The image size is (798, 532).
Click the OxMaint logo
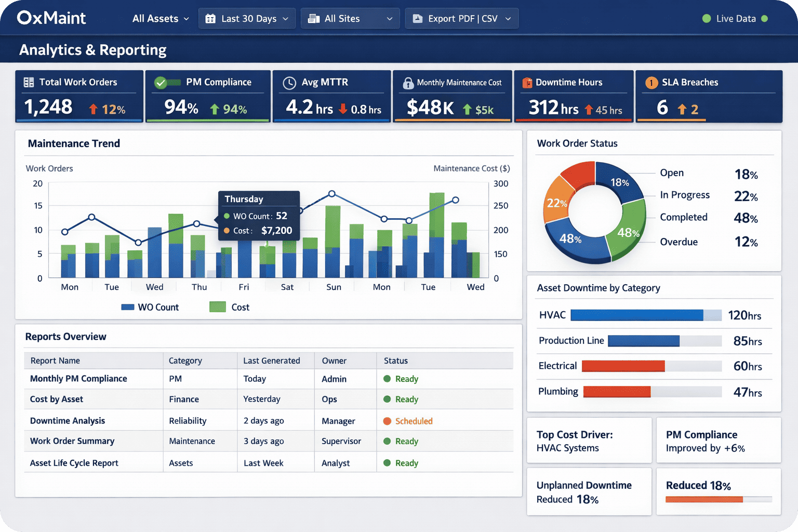[51, 17]
